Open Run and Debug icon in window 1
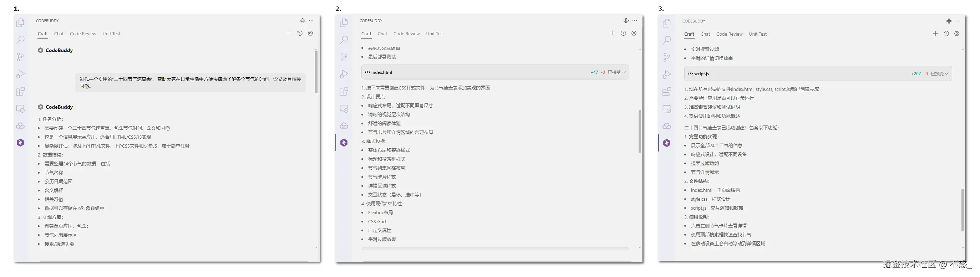 pyautogui.click(x=21, y=74)
